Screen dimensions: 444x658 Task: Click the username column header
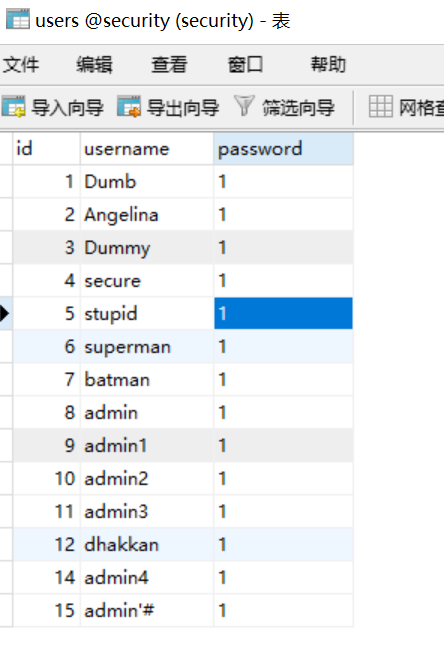click(147, 149)
